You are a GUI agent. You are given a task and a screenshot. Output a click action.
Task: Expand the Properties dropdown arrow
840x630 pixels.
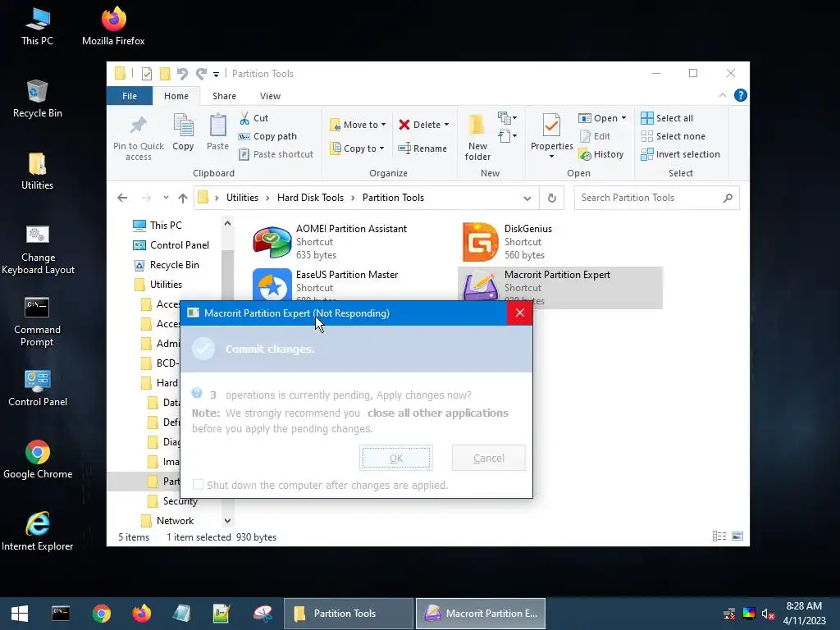(552, 157)
